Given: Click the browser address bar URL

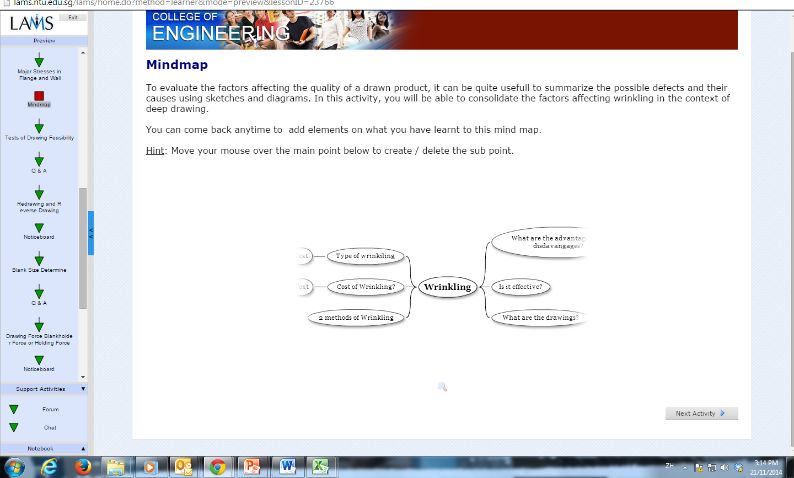Looking at the screenshot, I should pyautogui.click(x=174, y=3).
